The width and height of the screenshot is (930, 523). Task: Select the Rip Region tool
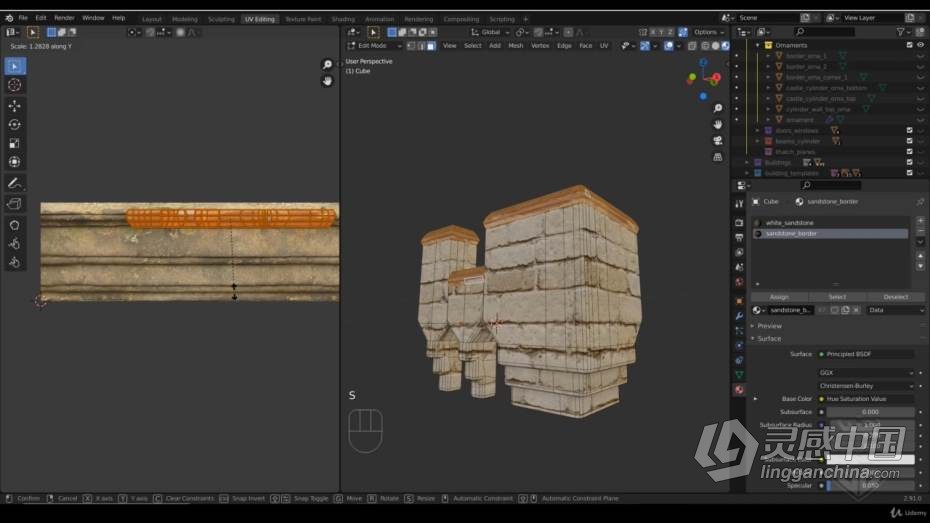click(15, 204)
